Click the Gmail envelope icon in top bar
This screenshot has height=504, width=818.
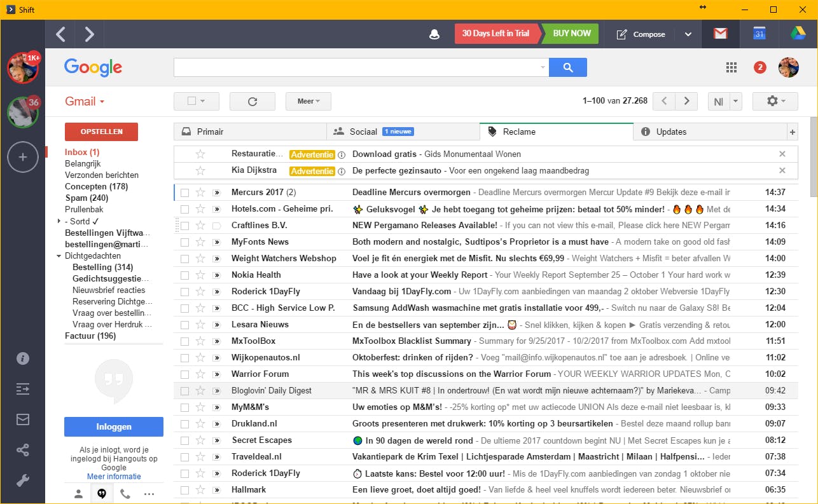click(x=720, y=34)
